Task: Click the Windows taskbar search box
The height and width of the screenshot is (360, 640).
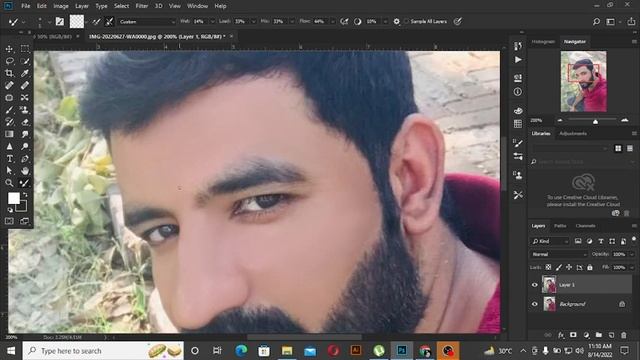Action: (x=103, y=351)
